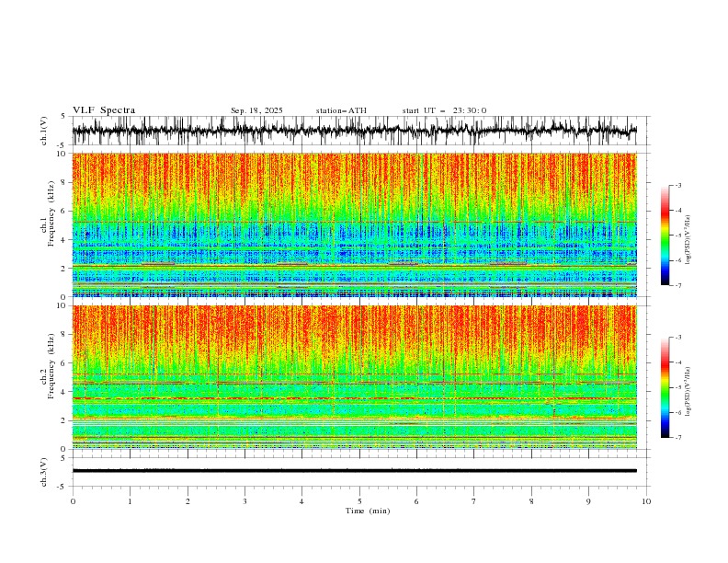
Task: Click inside the ch.2 spectrogram panel
Action: click(x=354, y=377)
